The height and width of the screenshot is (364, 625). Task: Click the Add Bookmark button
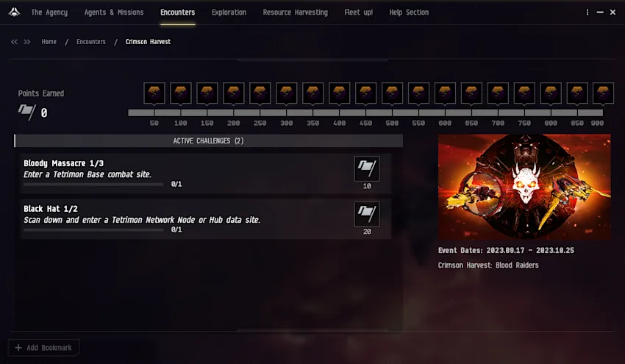click(44, 348)
